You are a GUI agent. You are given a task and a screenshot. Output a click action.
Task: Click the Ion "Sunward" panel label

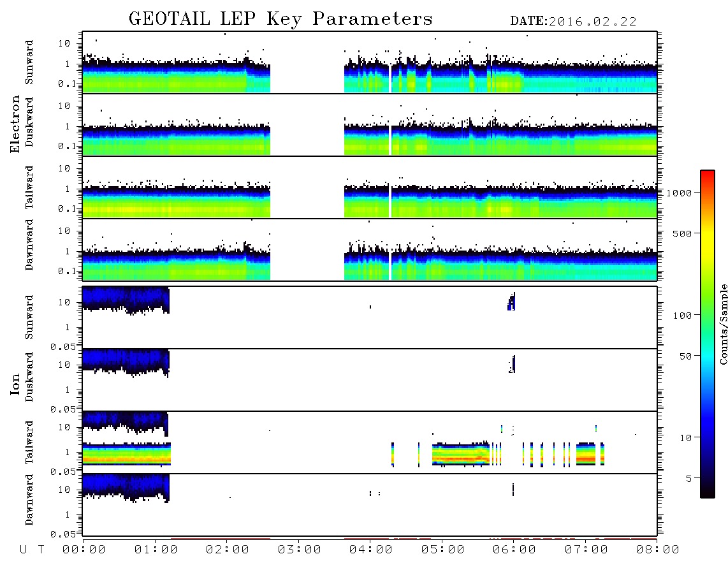click(29, 317)
